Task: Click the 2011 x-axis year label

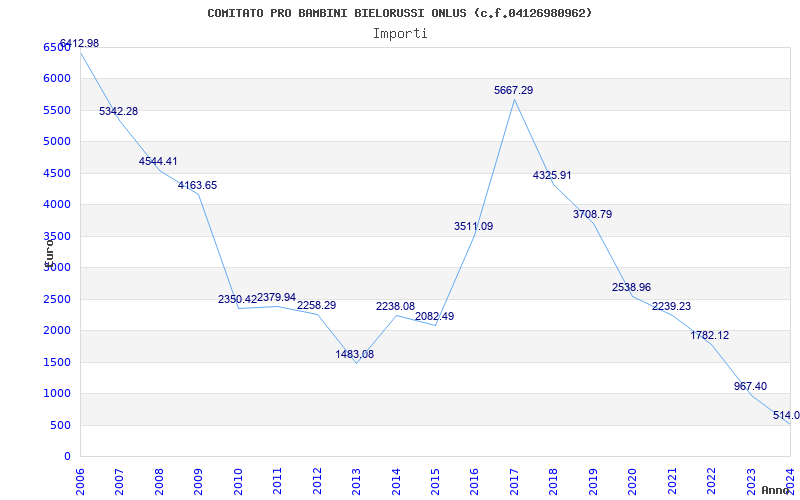Action: tap(278, 481)
